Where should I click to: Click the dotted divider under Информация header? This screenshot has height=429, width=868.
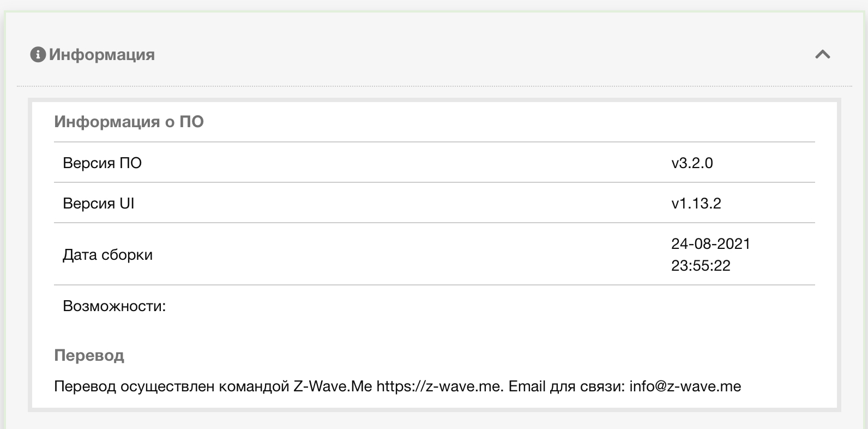point(434,86)
